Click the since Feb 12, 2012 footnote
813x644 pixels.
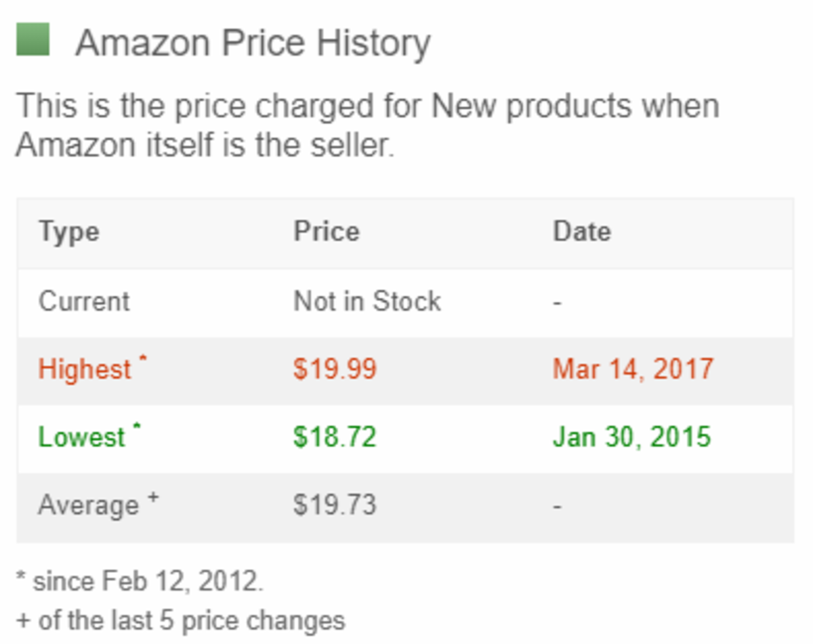tap(140, 581)
